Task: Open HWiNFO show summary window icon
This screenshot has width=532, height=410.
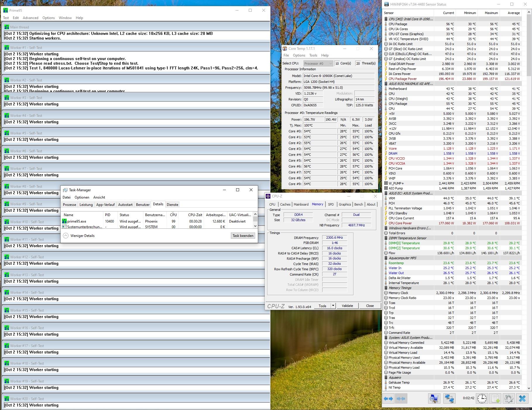Action: tap(434, 399)
